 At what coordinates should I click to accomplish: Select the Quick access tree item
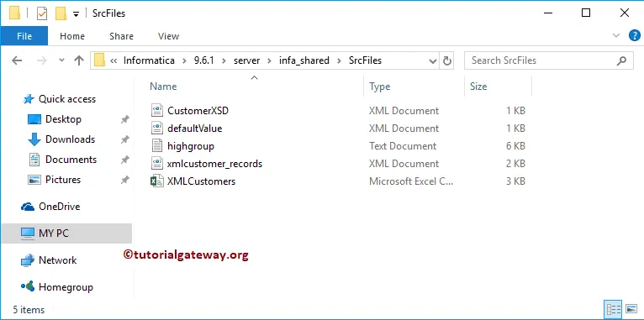[67, 99]
